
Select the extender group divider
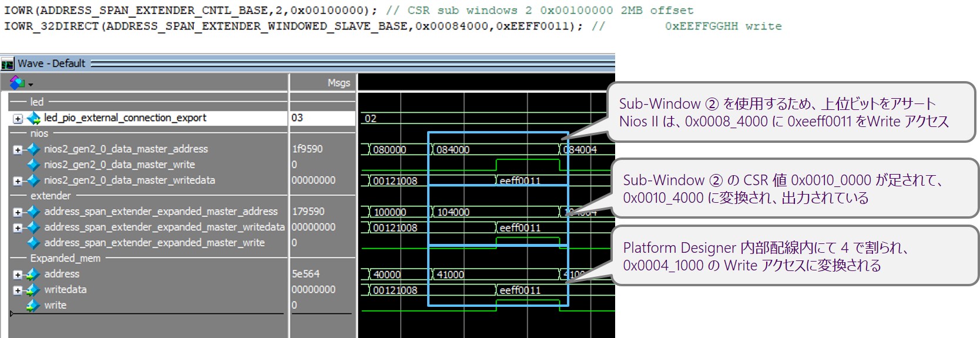click(x=51, y=196)
